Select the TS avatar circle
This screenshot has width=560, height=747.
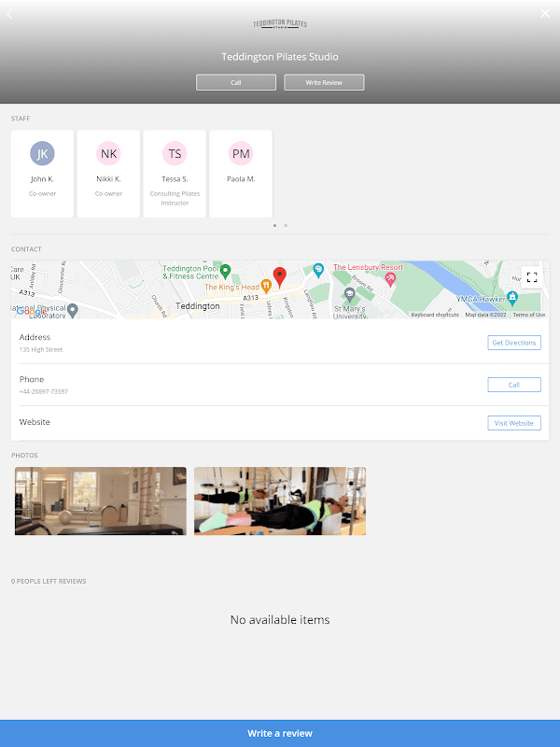175,153
